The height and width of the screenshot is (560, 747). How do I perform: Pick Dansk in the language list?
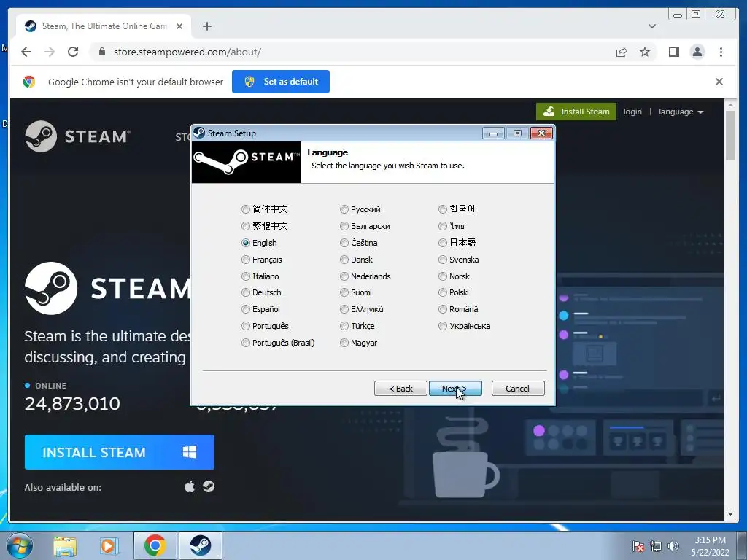pos(344,260)
